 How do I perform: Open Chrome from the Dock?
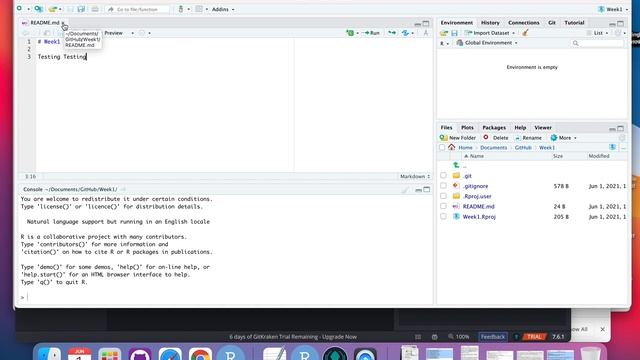coord(200,353)
